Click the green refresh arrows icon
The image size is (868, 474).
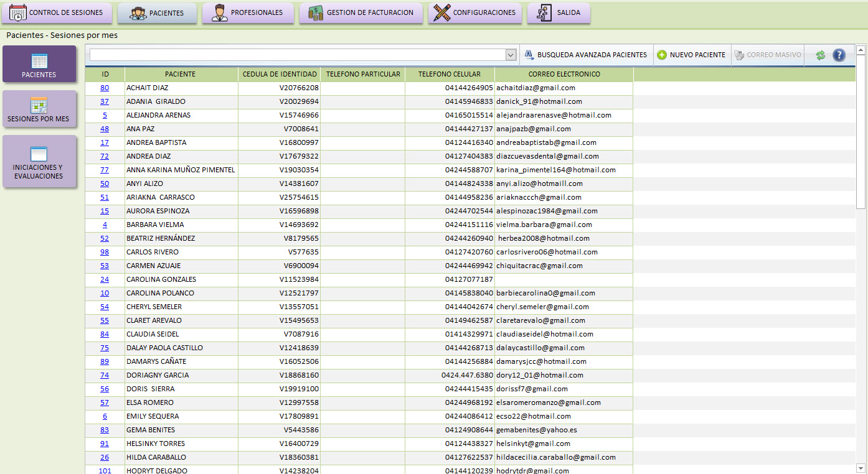820,55
